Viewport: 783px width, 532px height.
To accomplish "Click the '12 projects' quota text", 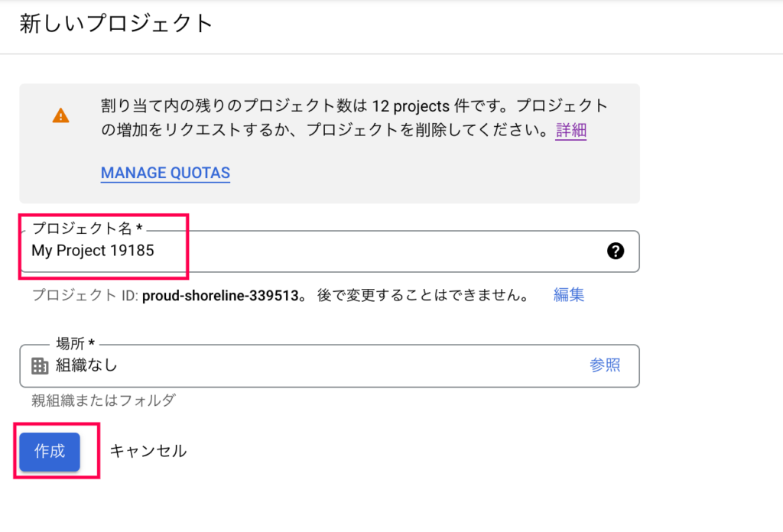I will point(411,105).
